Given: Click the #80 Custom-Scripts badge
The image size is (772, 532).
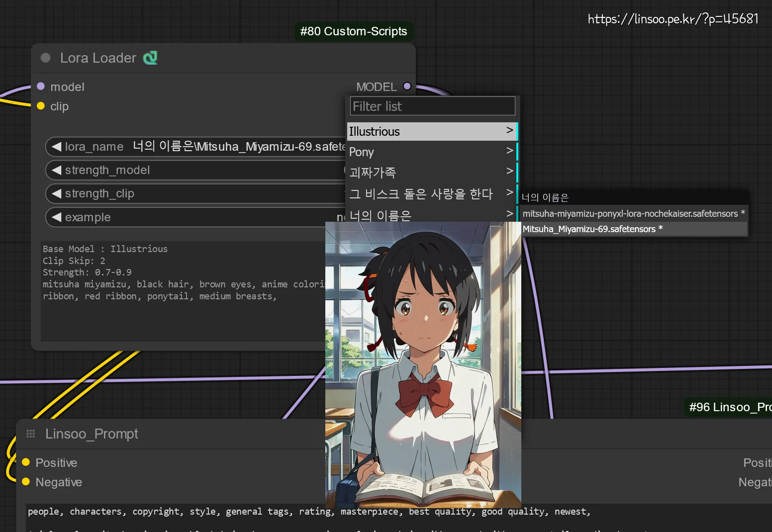Looking at the screenshot, I should tap(354, 31).
